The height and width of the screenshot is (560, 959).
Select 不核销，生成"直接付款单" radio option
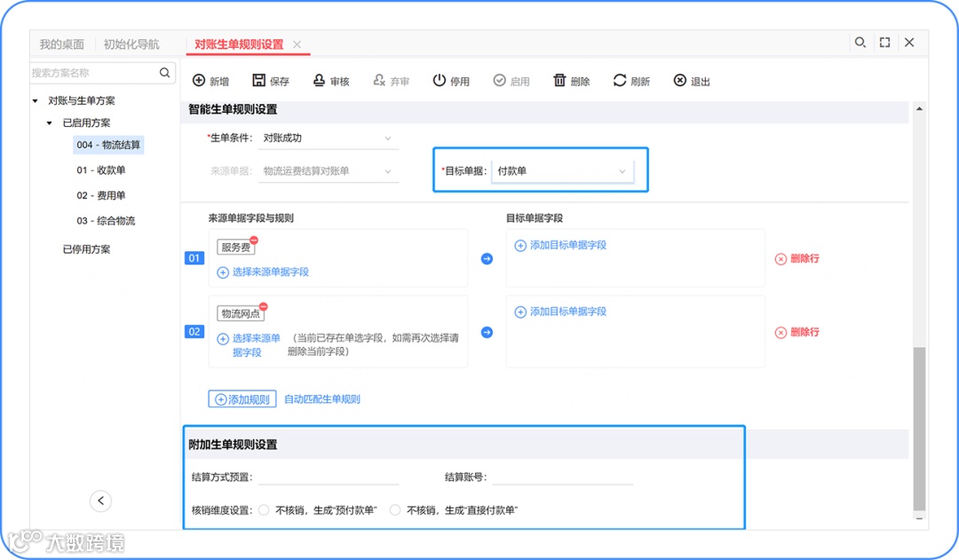tap(395, 510)
